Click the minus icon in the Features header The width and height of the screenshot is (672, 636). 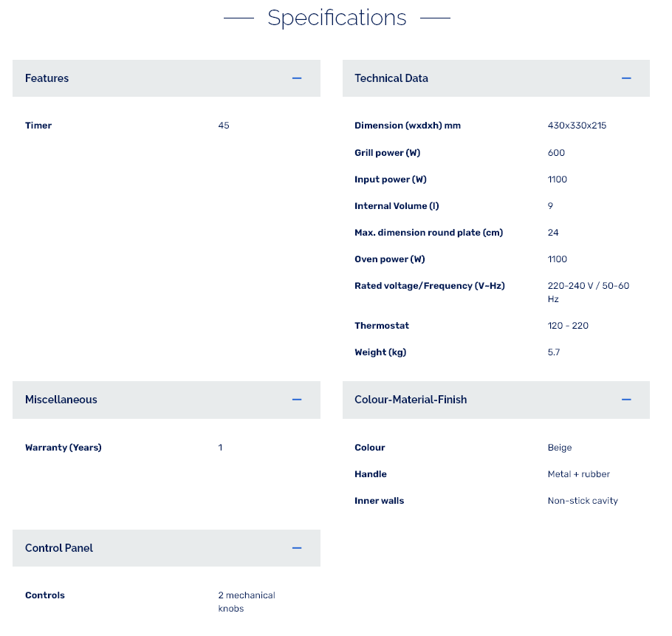(297, 78)
